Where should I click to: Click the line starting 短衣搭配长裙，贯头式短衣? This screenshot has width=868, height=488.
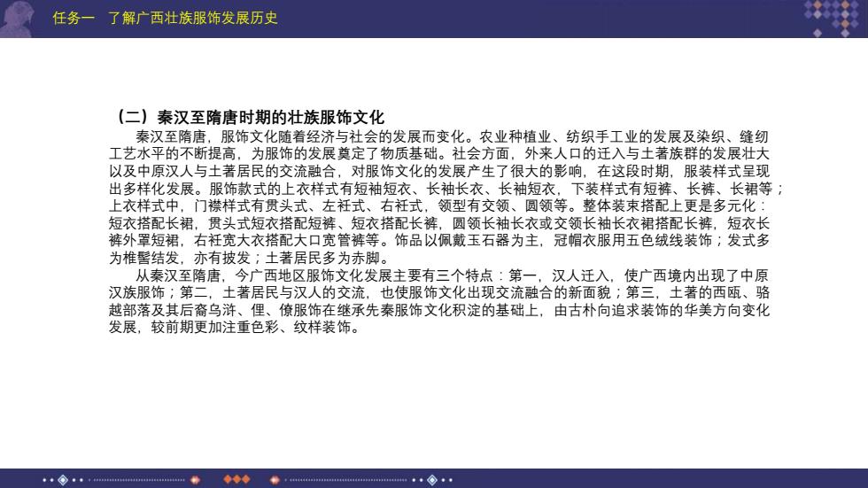(439, 223)
